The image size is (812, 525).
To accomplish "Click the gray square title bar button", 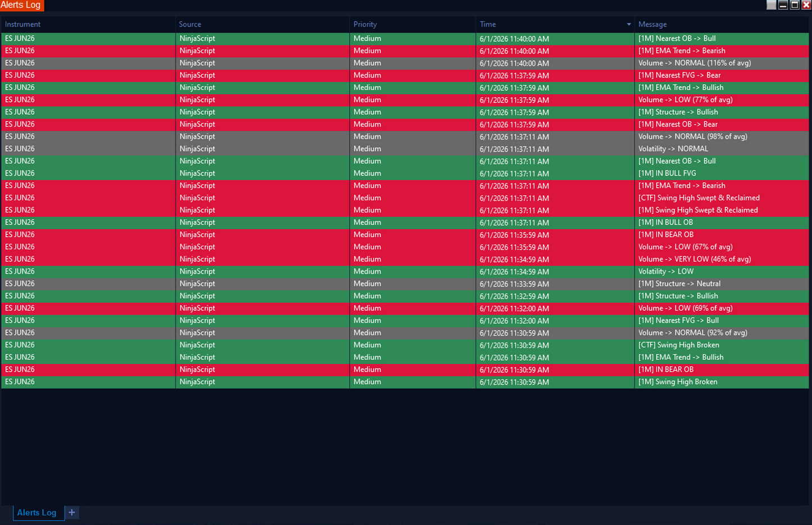I will (x=771, y=5).
